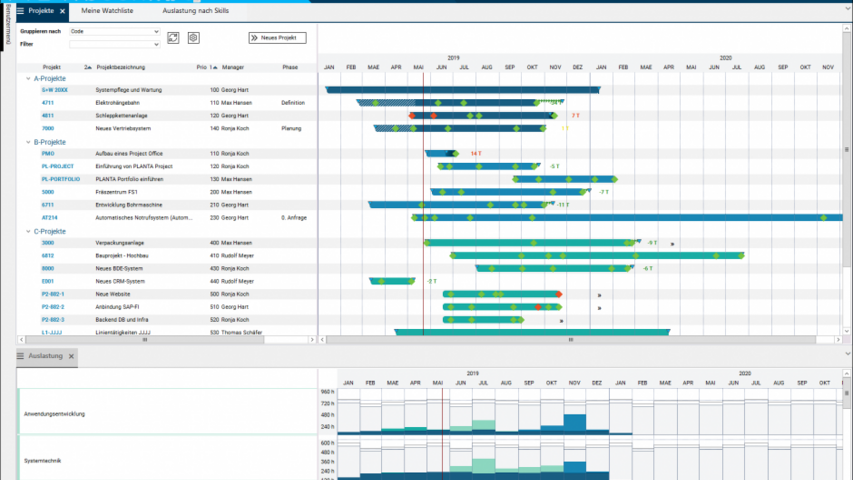Close the Auslastung panel via its X
853x480 pixels.
pos(71,356)
